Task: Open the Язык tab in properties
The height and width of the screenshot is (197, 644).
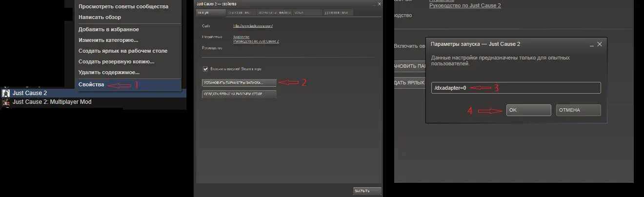Action: (x=307, y=12)
